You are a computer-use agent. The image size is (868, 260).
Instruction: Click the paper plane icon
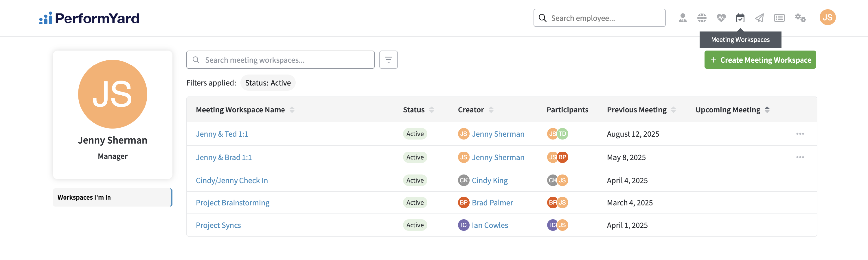(759, 18)
